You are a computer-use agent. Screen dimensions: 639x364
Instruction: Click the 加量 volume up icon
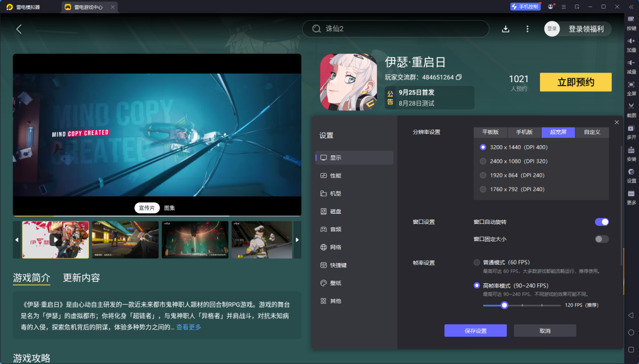click(x=631, y=41)
